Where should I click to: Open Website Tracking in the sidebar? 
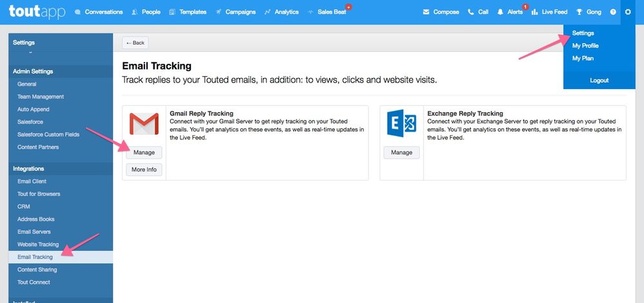pyautogui.click(x=38, y=244)
